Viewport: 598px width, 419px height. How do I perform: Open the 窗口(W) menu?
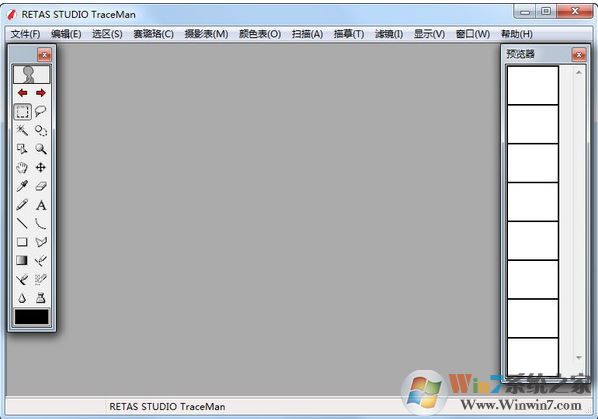(x=473, y=34)
